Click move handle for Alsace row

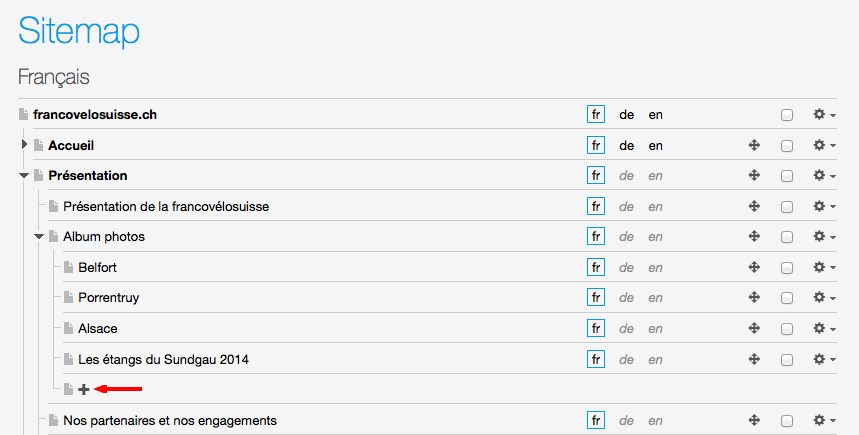pos(755,329)
